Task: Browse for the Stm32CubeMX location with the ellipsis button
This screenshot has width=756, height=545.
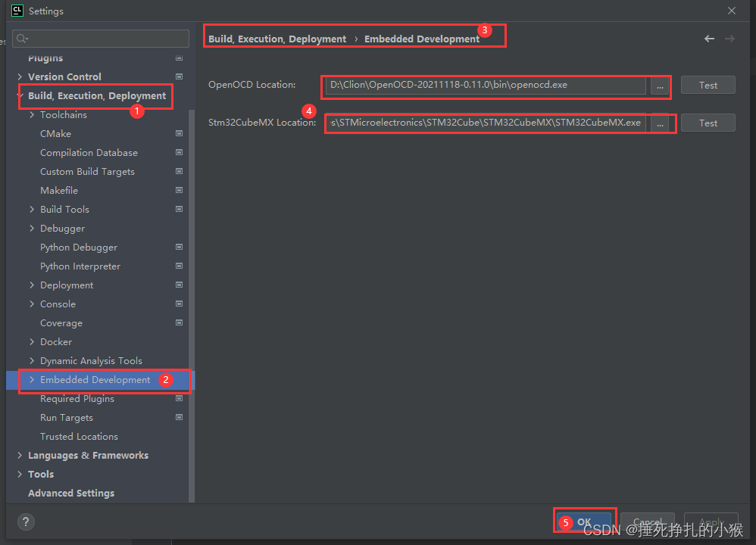Action: coord(660,123)
